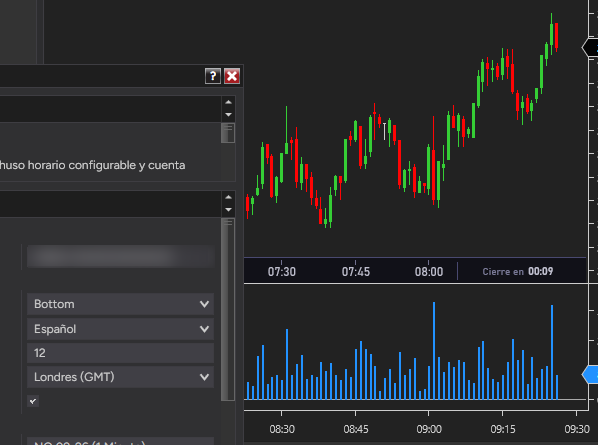Viewport: 598px width, 445px height.
Task: Open the Londres (GMT) time zone dropdown
Action: pos(121,377)
